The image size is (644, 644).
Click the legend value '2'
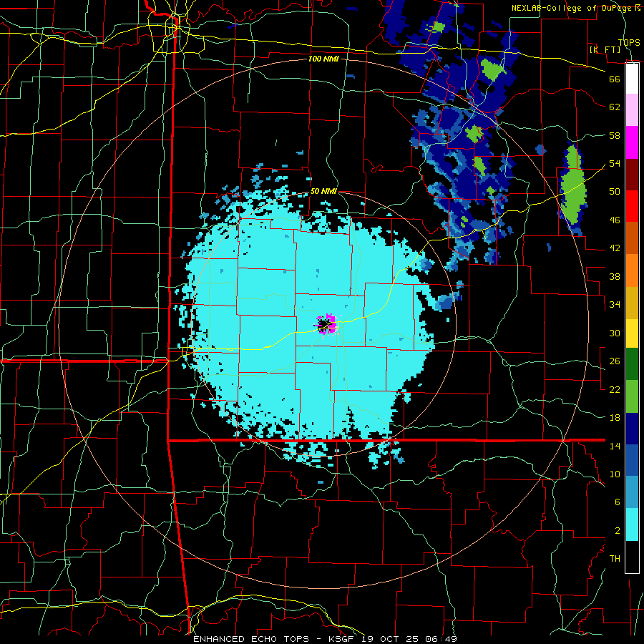tap(617, 531)
